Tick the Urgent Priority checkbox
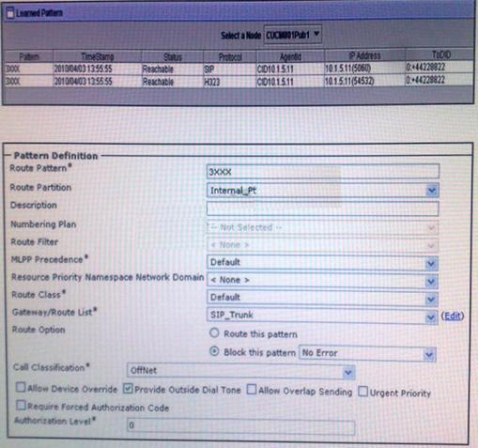 click(x=362, y=392)
